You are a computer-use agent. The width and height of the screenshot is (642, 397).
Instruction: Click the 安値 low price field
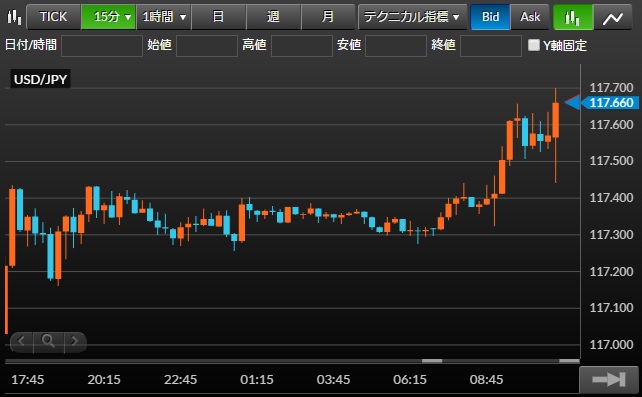point(396,45)
